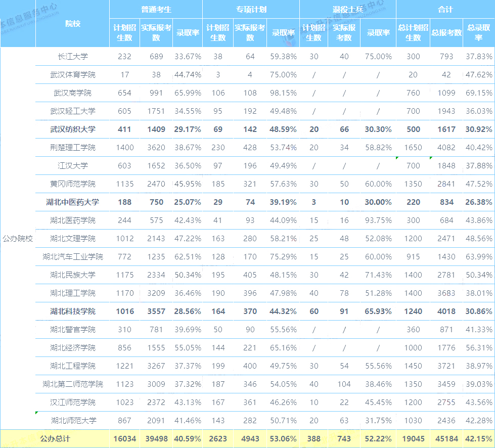Select 湖北第二师范学院 veteran applicants 104
The height and width of the screenshot is (448, 495).
point(344,384)
